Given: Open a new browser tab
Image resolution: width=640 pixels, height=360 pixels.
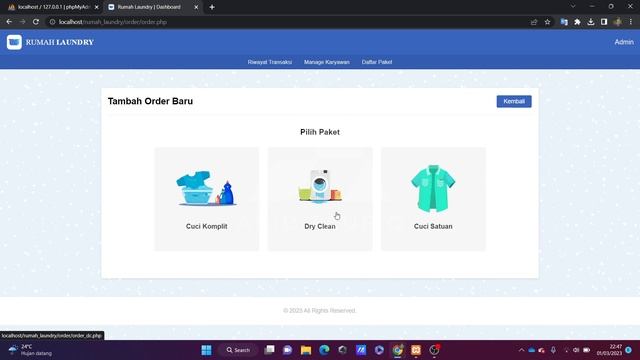Looking at the screenshot, I should pyautogui.click(x=212, y=7).
